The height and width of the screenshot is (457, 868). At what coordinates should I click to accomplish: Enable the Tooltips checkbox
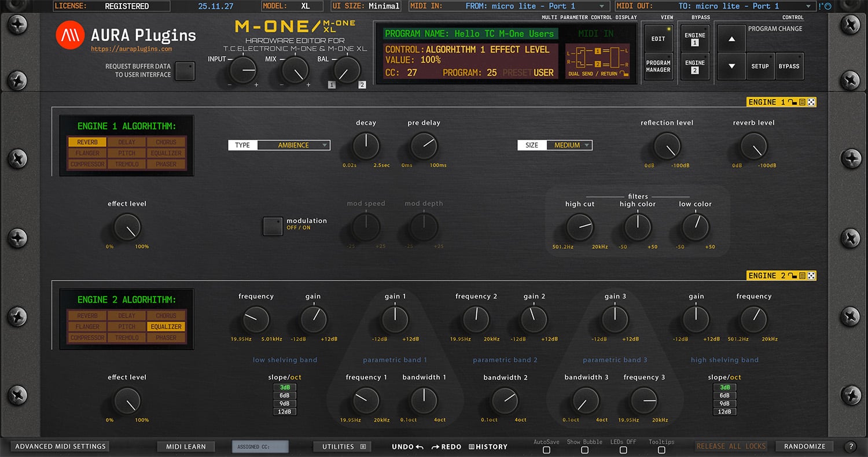(661, 450)
